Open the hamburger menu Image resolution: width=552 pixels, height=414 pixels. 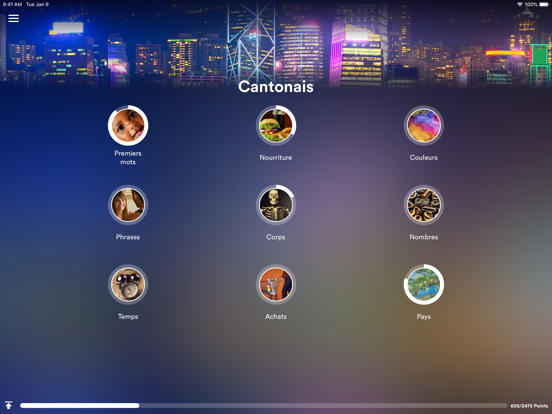tap(13, 18)
